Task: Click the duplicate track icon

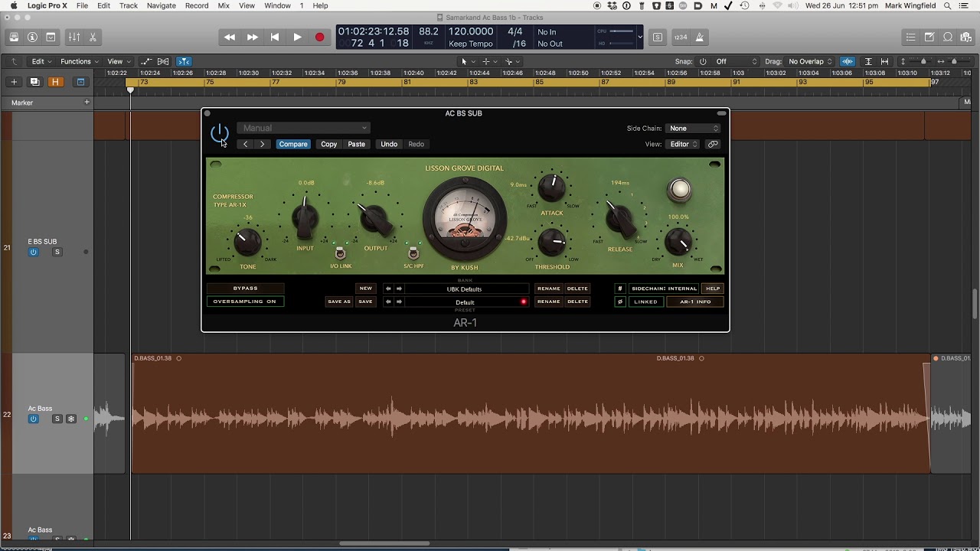Action: (x=34, y=82)
